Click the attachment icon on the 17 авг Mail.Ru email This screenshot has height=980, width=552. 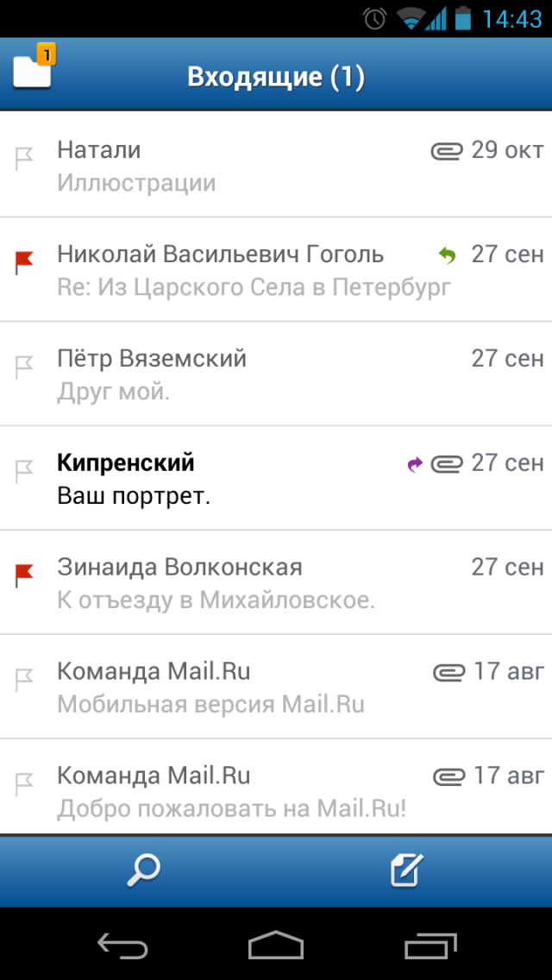(447, 670)
